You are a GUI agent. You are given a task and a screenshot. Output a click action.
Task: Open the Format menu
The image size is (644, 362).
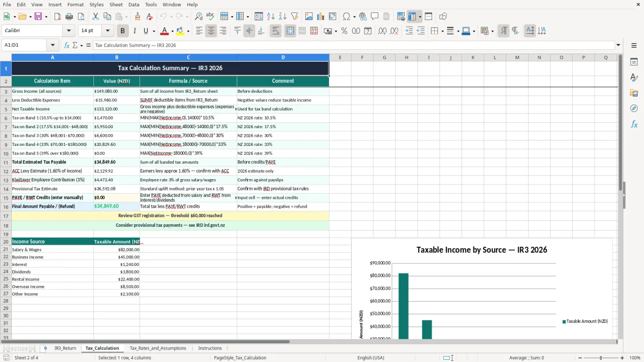[76, 4]
